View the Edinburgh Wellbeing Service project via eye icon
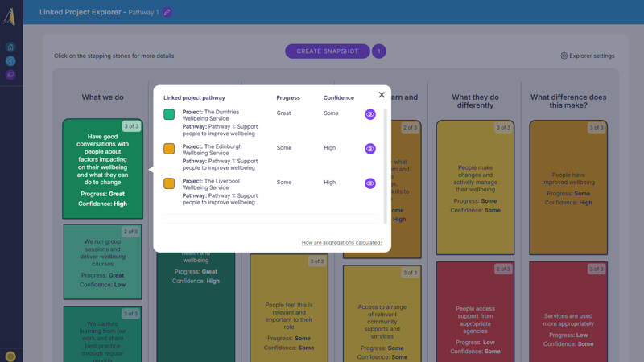Image resolution: width=644 pixels, height=362 pixels. coord(370,149)
